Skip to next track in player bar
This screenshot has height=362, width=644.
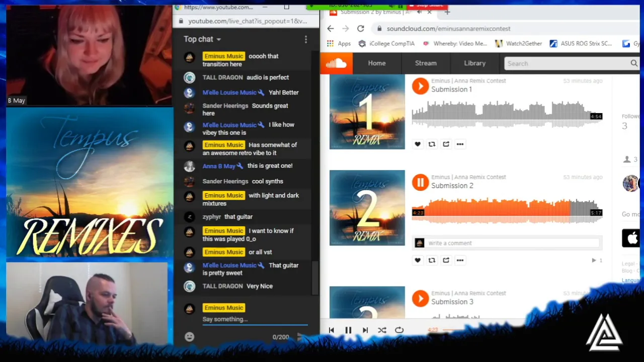(365, 330)
